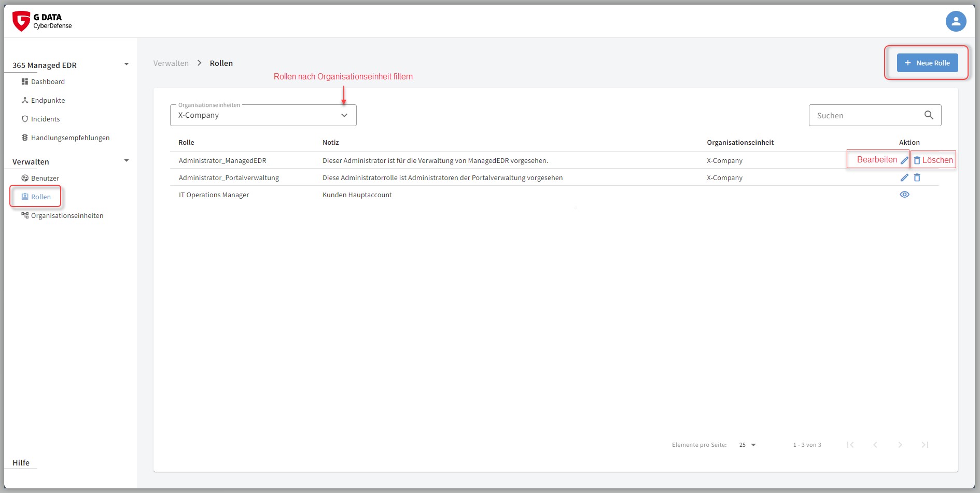Create a new role with Neue Rolle
Screen dimensions: 980x493
(x=928, y=63)
